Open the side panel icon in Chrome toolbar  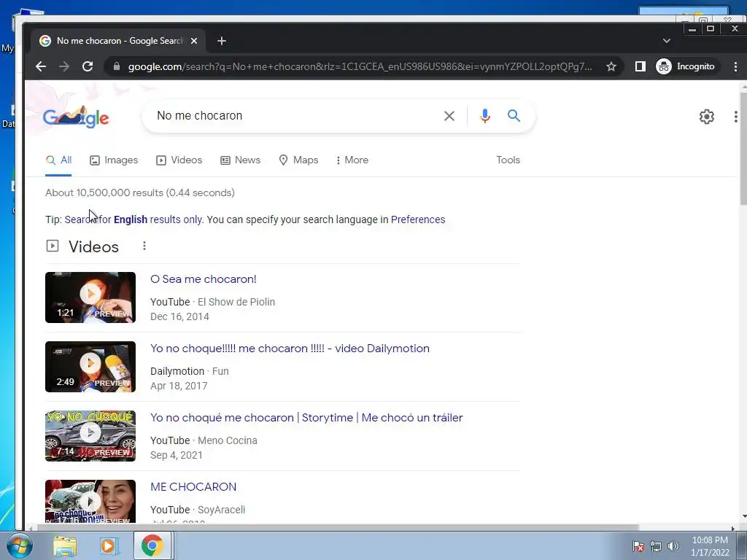640,66
